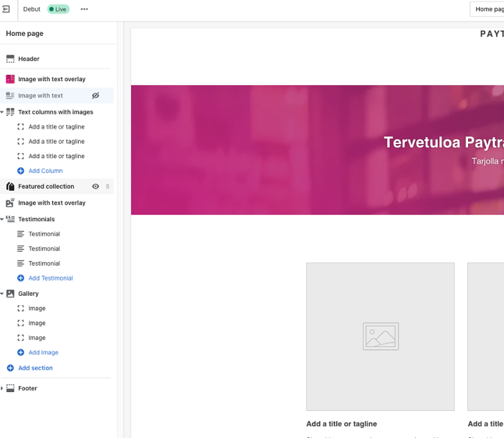
Task: Open the three-dots theme actions menu
Action: point(84,9)
